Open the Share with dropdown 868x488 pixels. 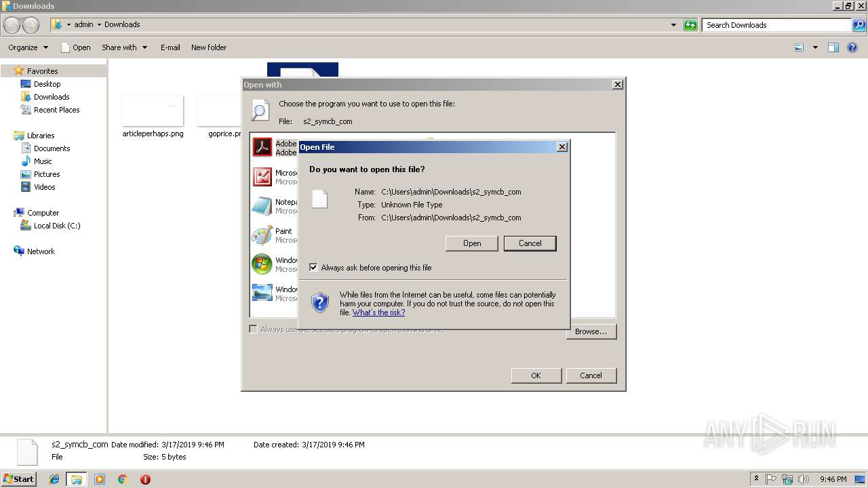(124, 47)
